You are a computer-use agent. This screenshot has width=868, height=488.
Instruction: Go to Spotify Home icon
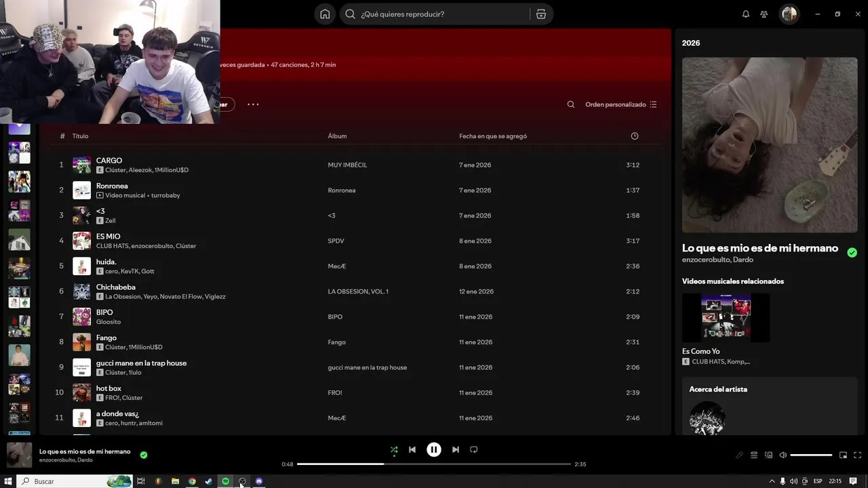point(325,14)
